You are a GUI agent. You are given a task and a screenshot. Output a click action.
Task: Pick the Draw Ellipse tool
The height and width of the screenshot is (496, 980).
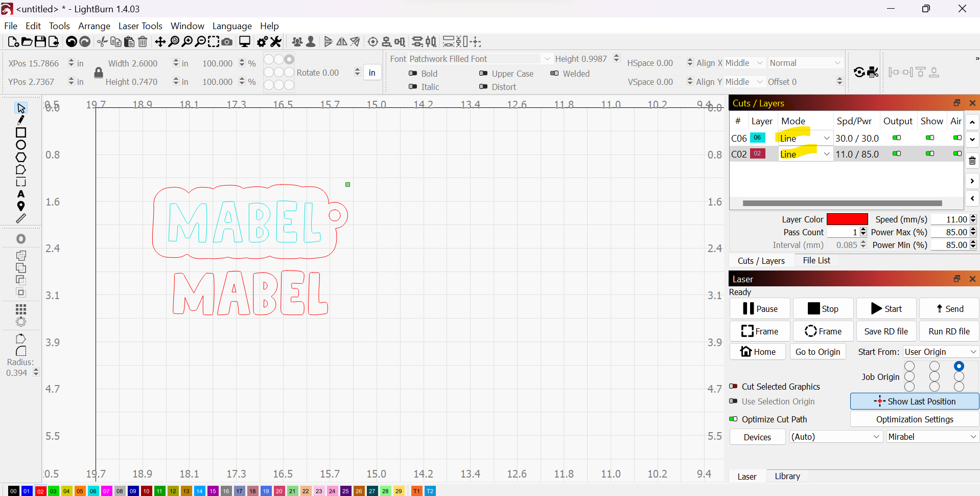coord(21,145)
